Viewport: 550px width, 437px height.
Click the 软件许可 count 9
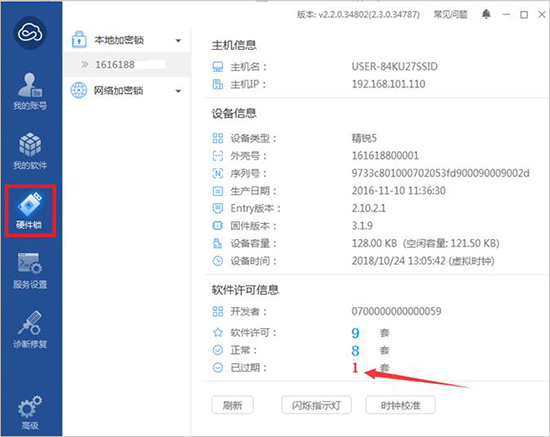(x=355, y=333)
